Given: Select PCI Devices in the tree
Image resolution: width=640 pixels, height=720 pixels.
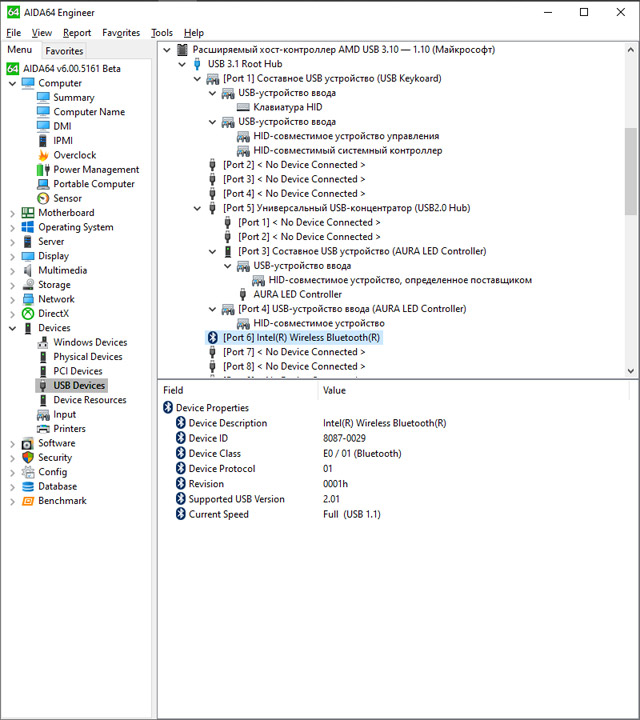Looking at the screenshot, I should point(78,371).
